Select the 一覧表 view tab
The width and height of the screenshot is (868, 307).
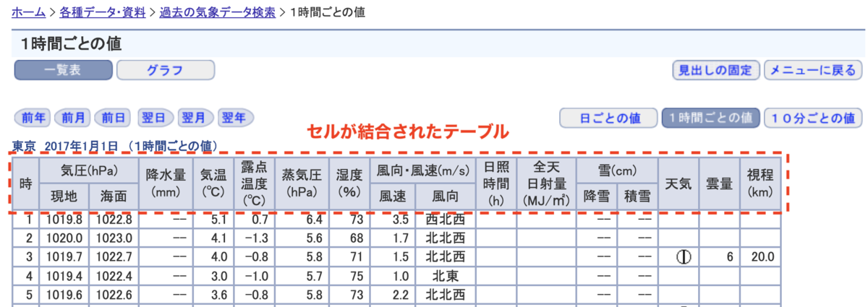64,71
